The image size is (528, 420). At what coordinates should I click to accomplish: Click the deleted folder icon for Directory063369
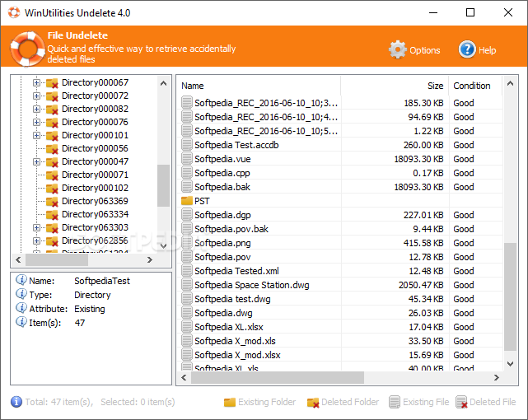coord(52,201)
